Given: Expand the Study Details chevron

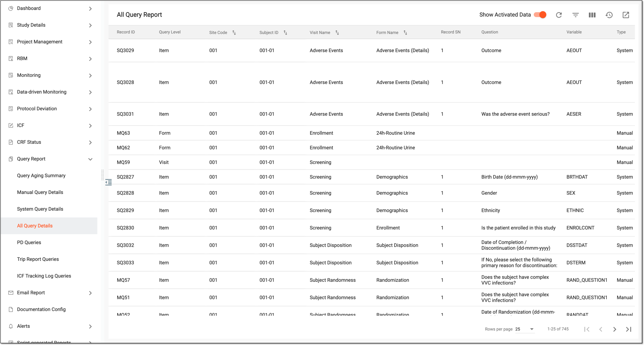Looking at the screenshot, I should click(x=90, y=25).
